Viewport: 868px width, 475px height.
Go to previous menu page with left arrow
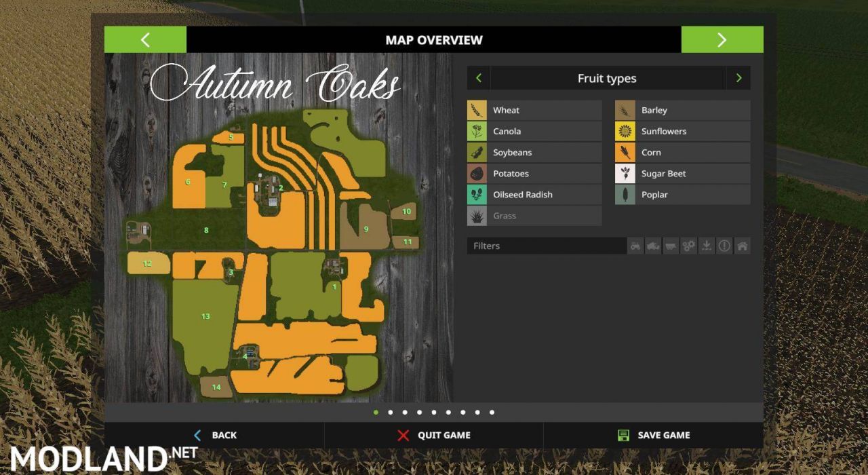point(145,40)
